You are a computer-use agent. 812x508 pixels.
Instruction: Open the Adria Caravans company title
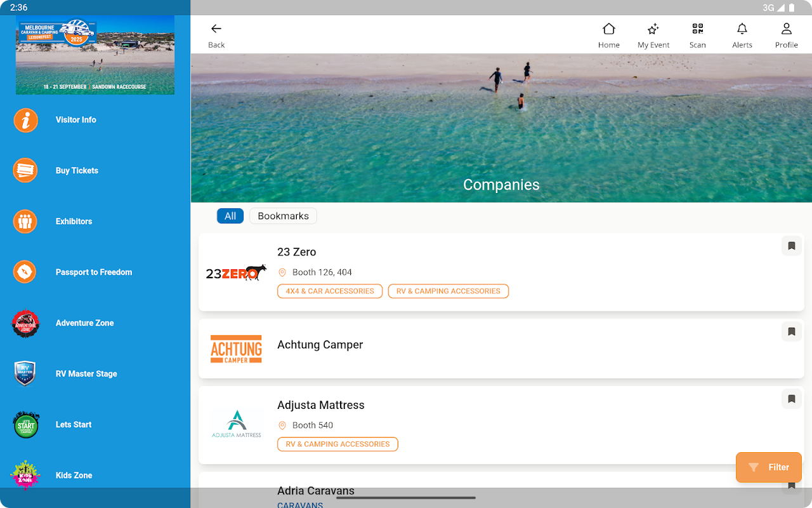[x=316, y=491]
